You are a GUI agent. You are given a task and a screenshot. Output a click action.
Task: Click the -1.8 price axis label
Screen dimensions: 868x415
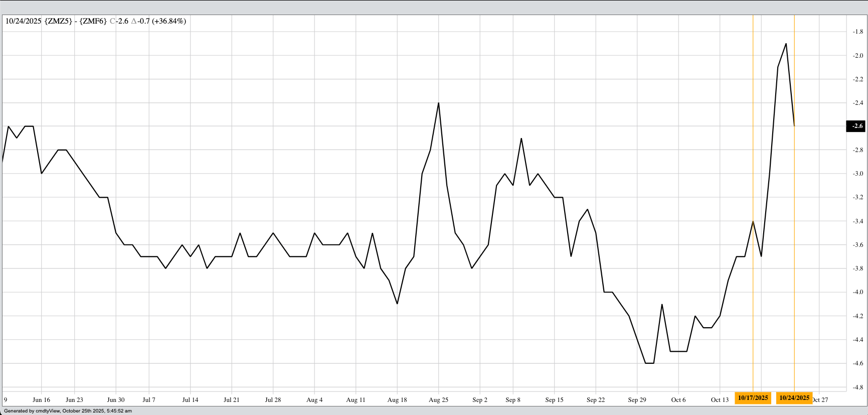[857, 32]
